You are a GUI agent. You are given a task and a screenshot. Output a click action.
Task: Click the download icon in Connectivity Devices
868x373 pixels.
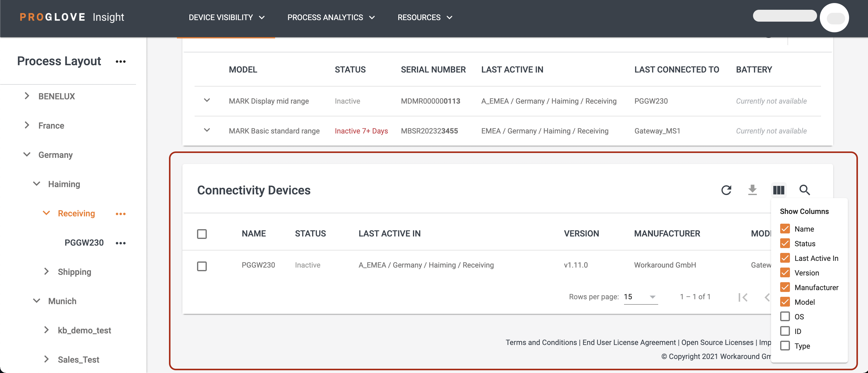pos(752,190)
